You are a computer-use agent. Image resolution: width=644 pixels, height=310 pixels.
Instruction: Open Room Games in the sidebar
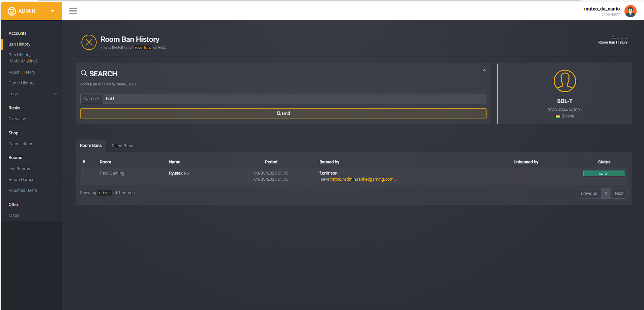tap(22, 180)
